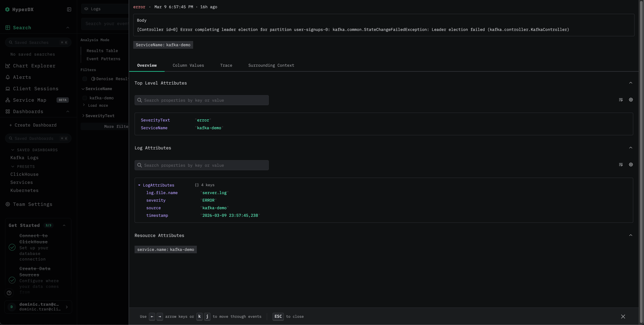
Task: Select Results Table analysis mode
Action: click(x=102, y=51)
